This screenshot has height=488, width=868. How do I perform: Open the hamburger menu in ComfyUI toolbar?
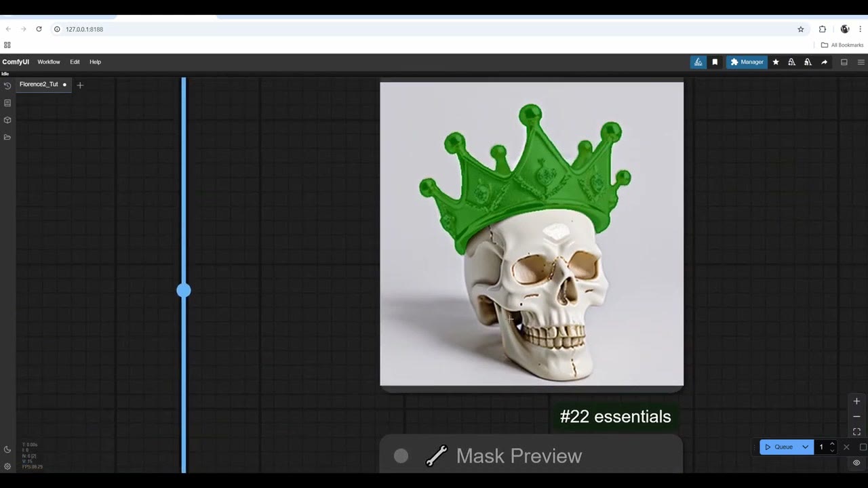point(861,62)
